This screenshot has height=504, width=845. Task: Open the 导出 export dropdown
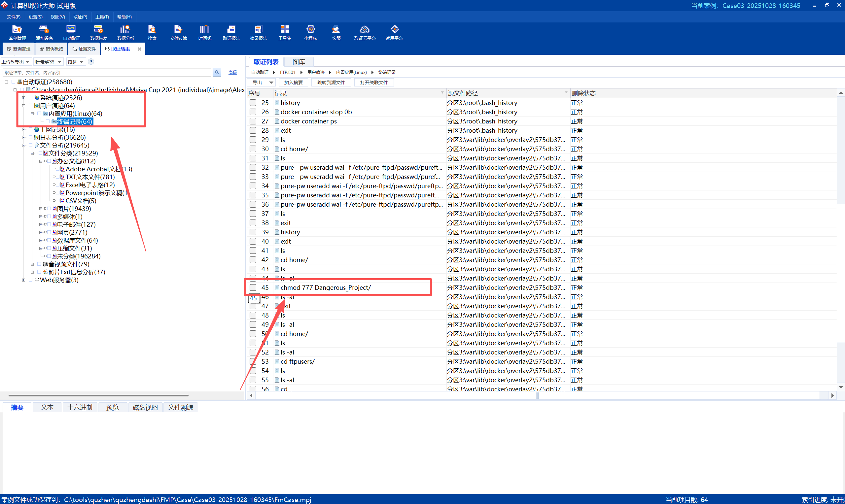262,83
